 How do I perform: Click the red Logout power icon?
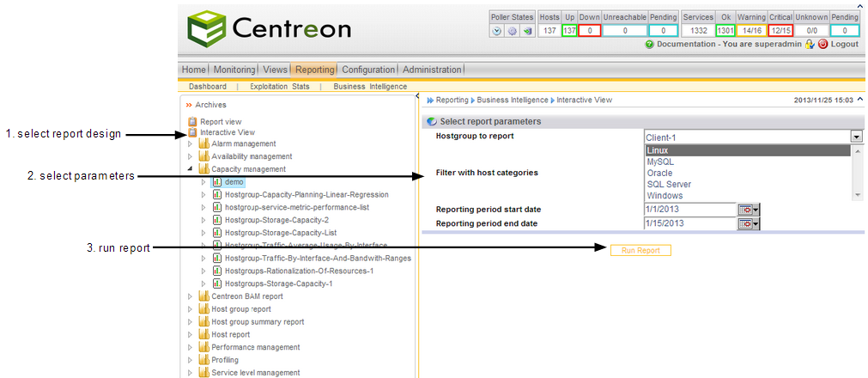point(822,45)
